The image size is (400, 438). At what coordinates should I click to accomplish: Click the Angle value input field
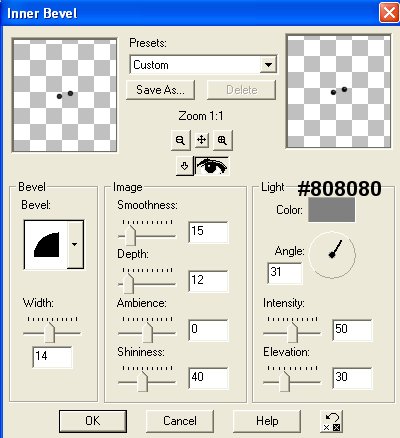(285, 273)
